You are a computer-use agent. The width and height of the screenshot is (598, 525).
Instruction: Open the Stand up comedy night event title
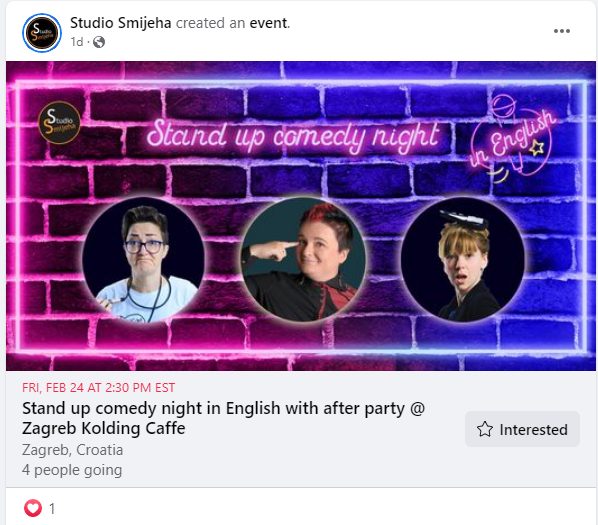point(223,418)
